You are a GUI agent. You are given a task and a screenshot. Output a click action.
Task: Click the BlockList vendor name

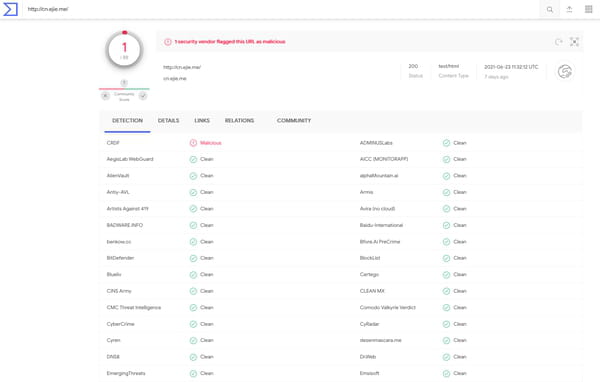[370, 258]
